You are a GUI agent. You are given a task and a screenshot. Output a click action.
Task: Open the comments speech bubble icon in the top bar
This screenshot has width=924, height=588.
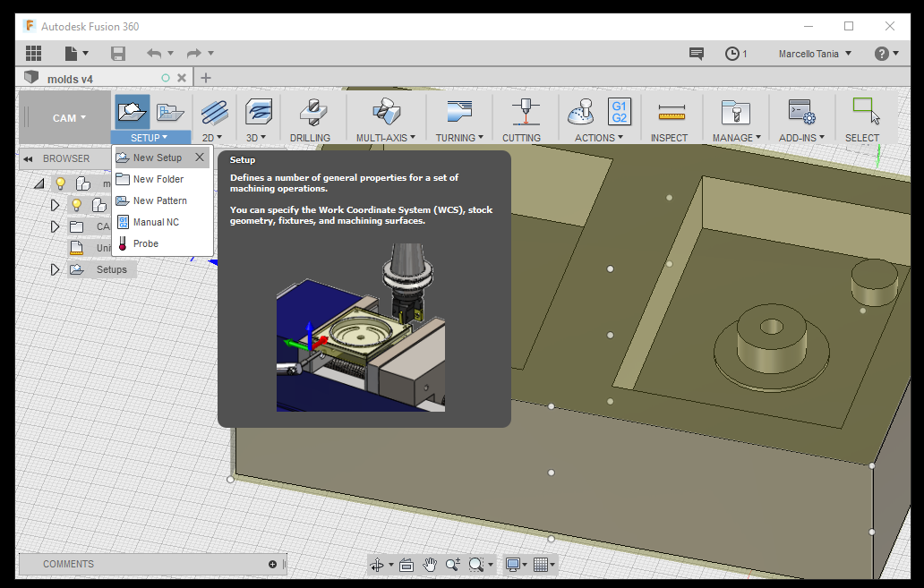tap(696, 54)
